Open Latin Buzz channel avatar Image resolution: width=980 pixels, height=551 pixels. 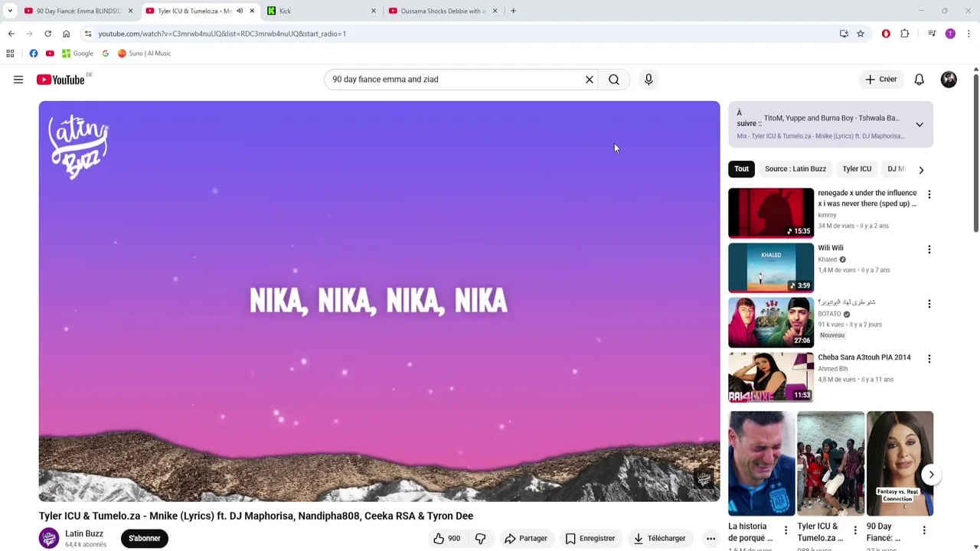(49, 539)
